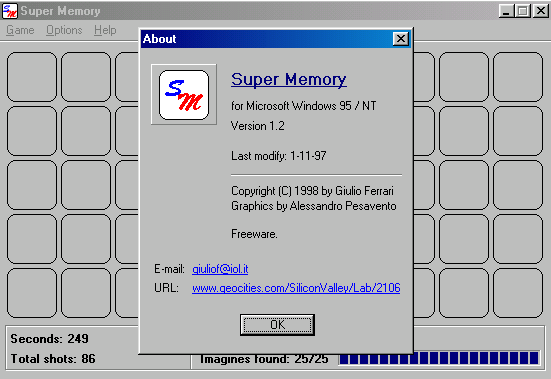Click the Super Memory title link
The height and width of the screenshot is (379, 551).
(x=289, y=79)
